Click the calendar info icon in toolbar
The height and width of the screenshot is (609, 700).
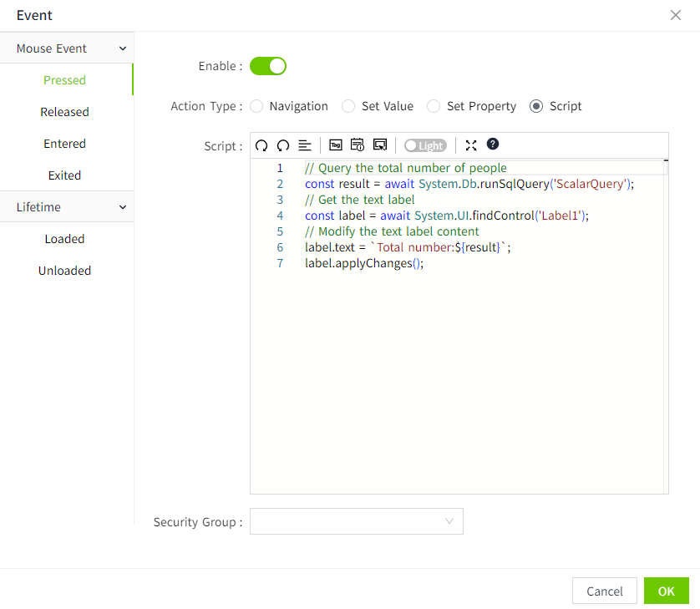coord(358,145)
